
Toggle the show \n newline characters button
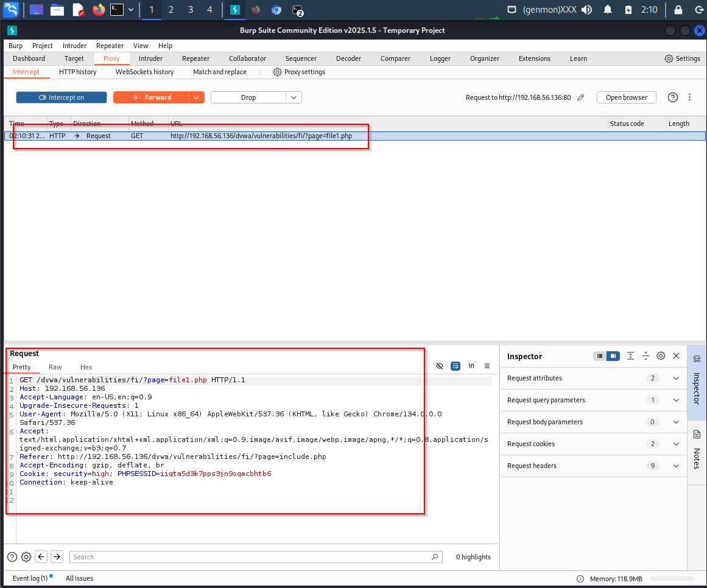(x=471, y=366)
